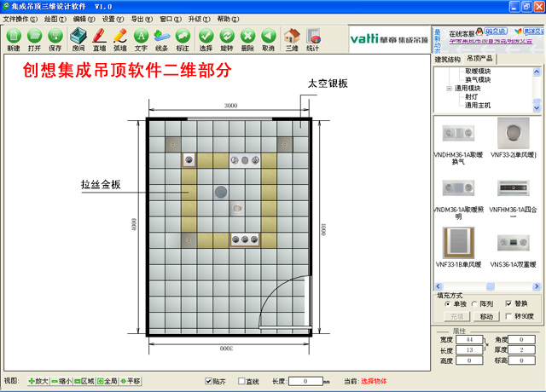Open the 文件操作 menu

(x=20, y=18)
